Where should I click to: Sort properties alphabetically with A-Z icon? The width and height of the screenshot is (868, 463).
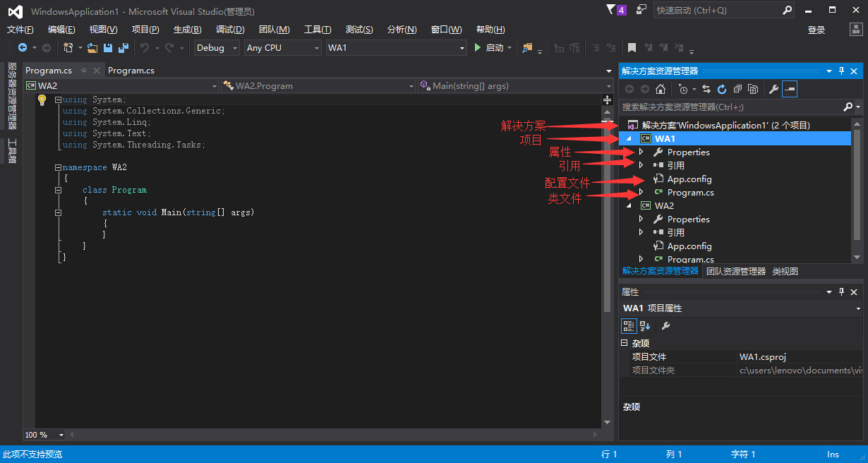point(645,325)
